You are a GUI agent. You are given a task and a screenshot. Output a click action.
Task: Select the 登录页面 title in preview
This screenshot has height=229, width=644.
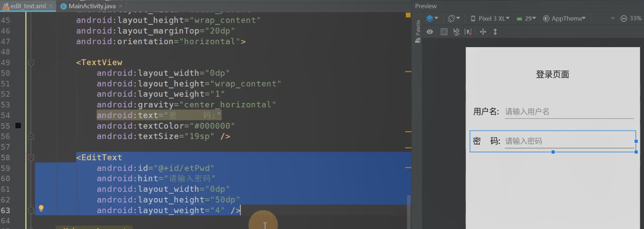(552, 74)
